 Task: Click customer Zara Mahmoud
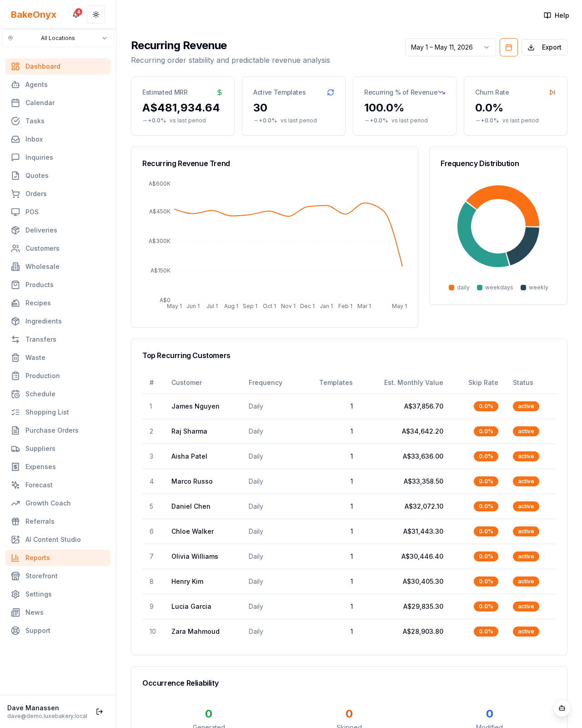196,632
